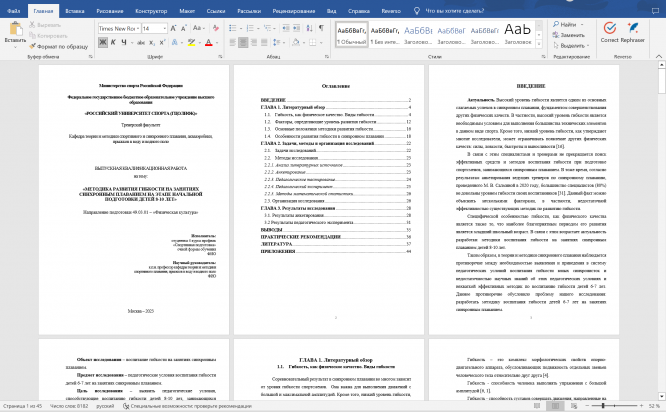The image size is (666, 412).
Task: Open the Styles pane launcher
Action: tap(543, 56)
